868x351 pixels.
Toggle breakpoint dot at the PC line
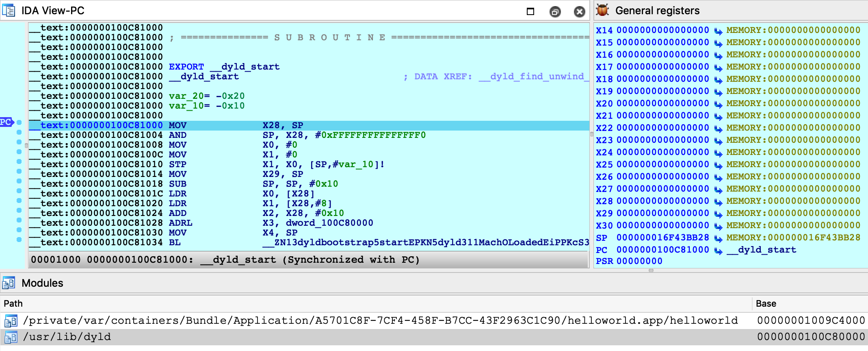(19, 122)
